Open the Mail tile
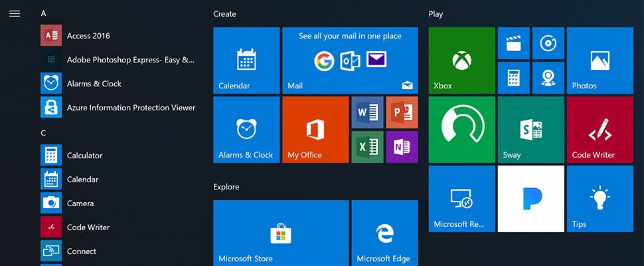This screenshot has width=644, height=266. pyautogui.click(x=350, y=61)
